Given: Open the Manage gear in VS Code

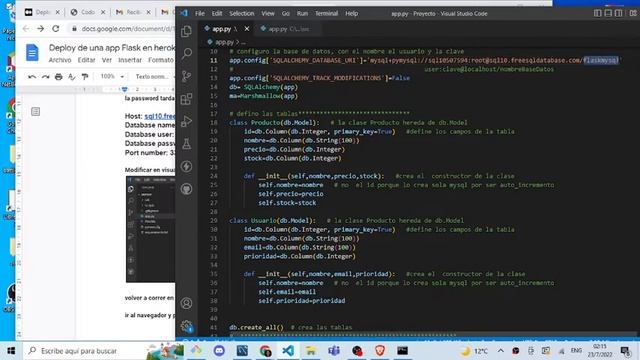Looking at the screenshot, I should point(187,326).
